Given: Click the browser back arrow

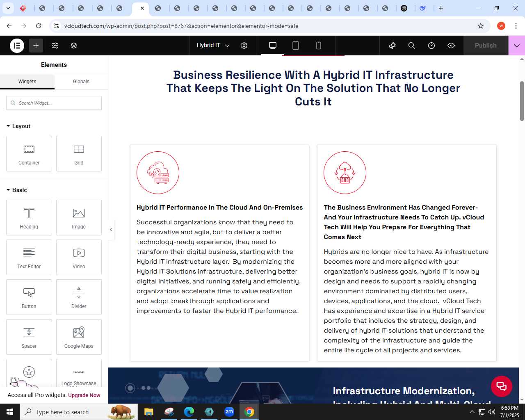Looking at the screenshot, I should (9, 26).
